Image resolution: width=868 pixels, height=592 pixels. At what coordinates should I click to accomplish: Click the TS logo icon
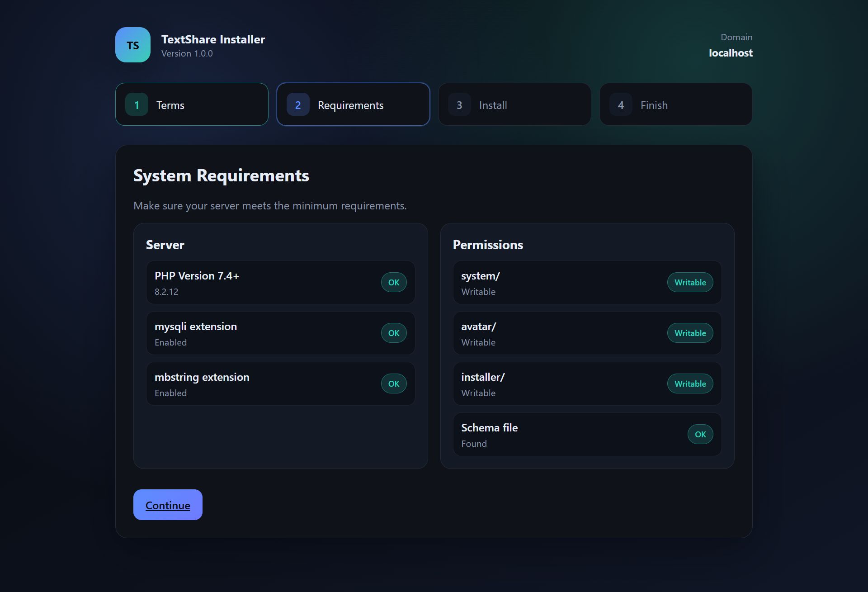point(132,45)
